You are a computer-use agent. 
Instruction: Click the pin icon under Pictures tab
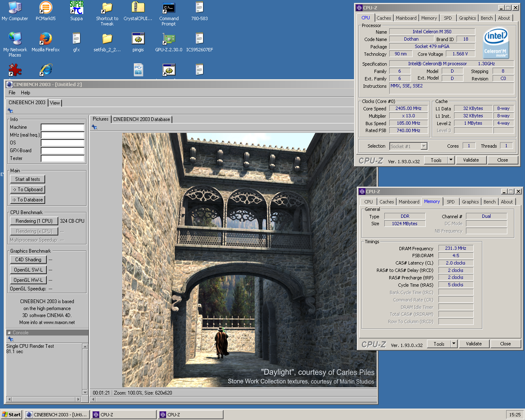(94, 127)
